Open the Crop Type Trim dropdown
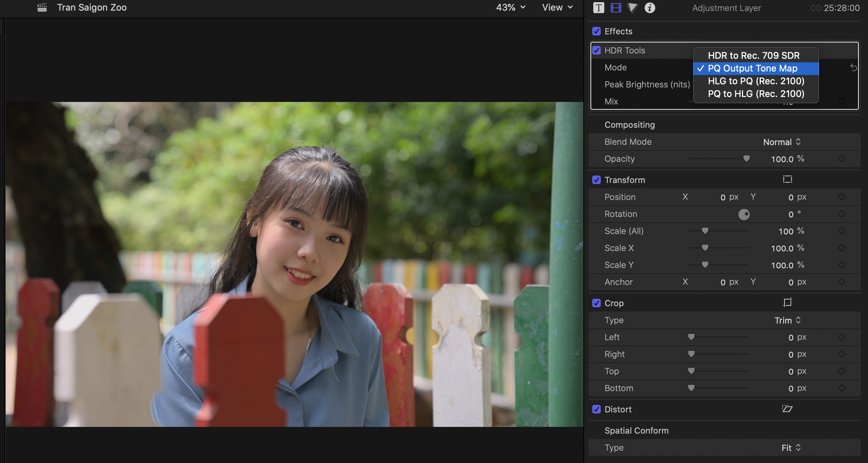868x463 pixels. click(x=787, y=320)
